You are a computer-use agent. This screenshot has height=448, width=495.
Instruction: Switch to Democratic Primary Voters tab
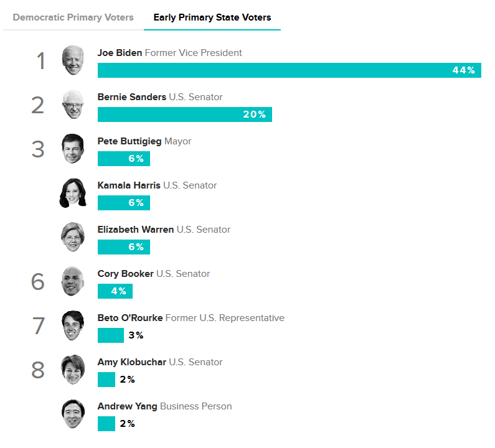click(x=73, y=17)
